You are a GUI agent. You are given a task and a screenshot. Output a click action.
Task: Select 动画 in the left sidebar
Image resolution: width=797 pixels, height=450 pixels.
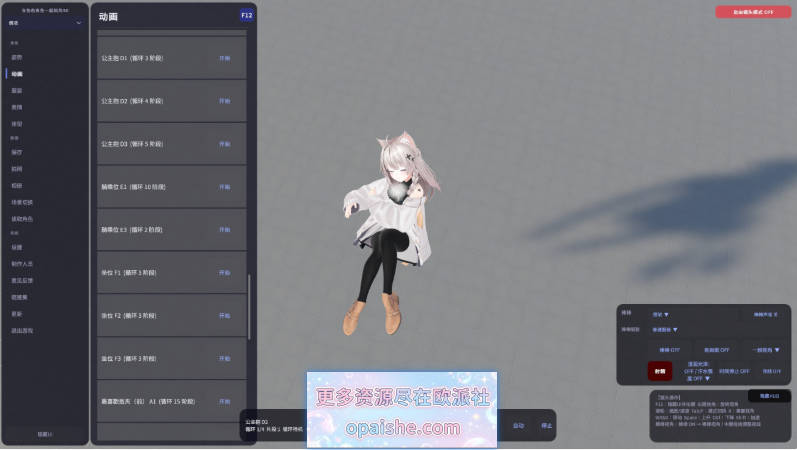tap(17, 74)
